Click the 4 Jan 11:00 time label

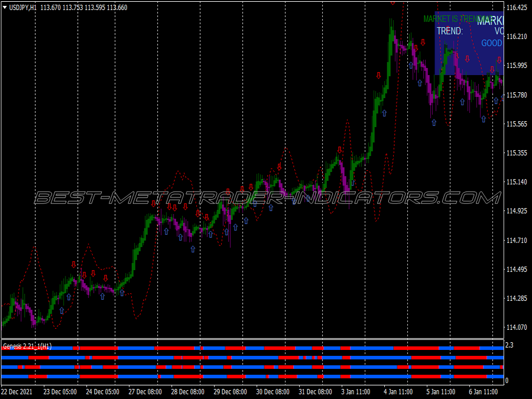[398, 392]
